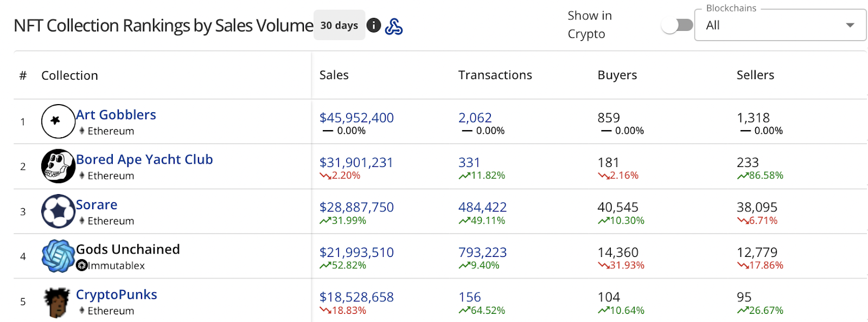Image resolution: width=868 pixels, height=322 pixels.
Task: Click the Gods Unchained buyers value 14,360
Action: (618, 252)
